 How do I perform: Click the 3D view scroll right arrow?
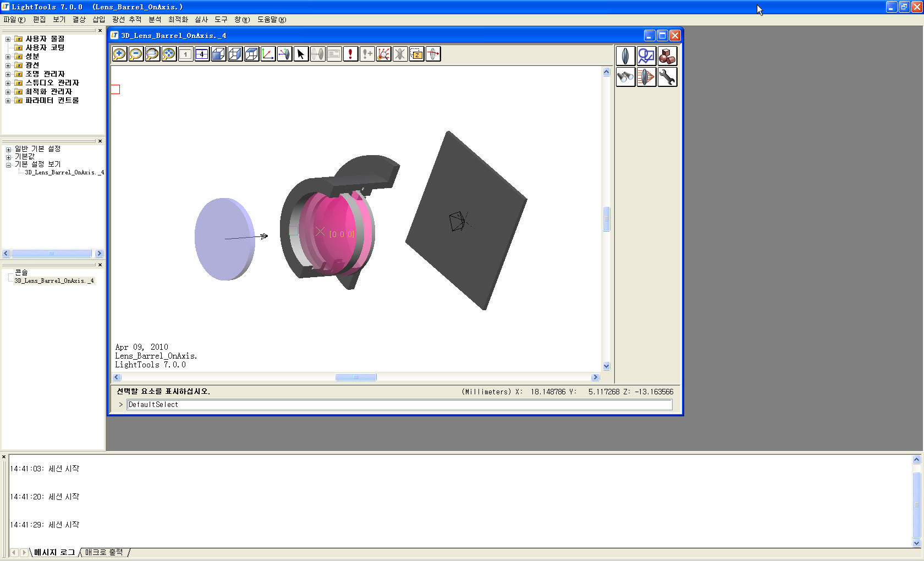(595, 377)
